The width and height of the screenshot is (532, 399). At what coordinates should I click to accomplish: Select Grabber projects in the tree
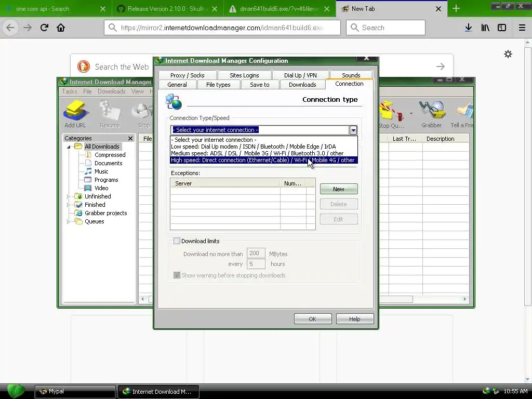click(x=105, y=213)
